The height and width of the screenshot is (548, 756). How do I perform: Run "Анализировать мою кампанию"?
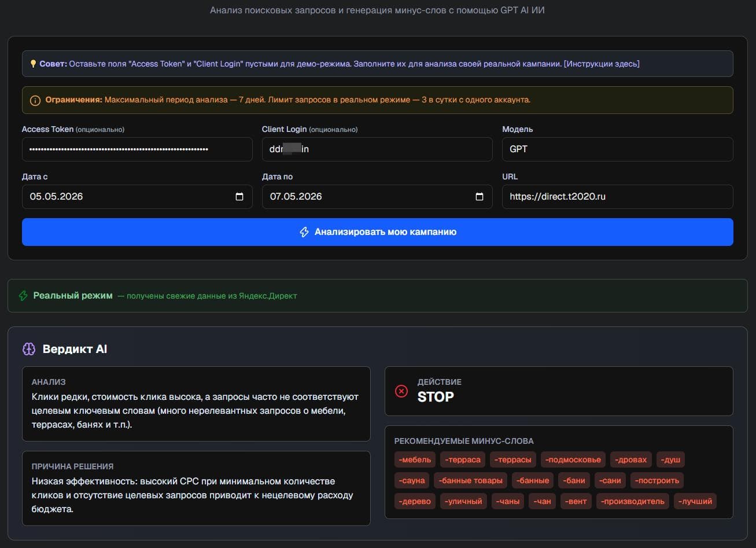coord(377,232)
